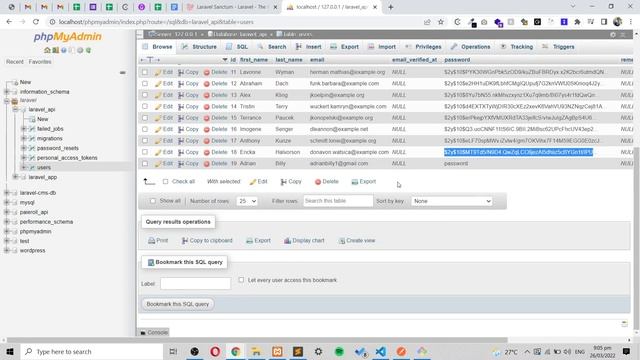Tick the checkbox for Lavonne row

point(145,72)
